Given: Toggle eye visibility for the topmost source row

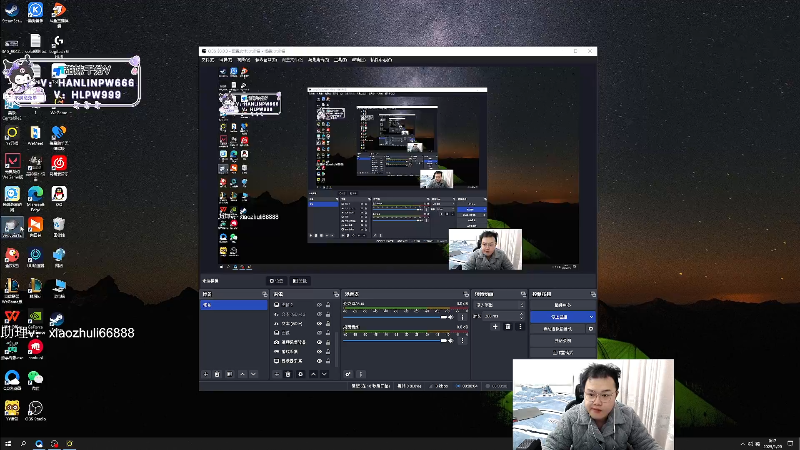Looking at the screenshot, I should click(319, 305).
